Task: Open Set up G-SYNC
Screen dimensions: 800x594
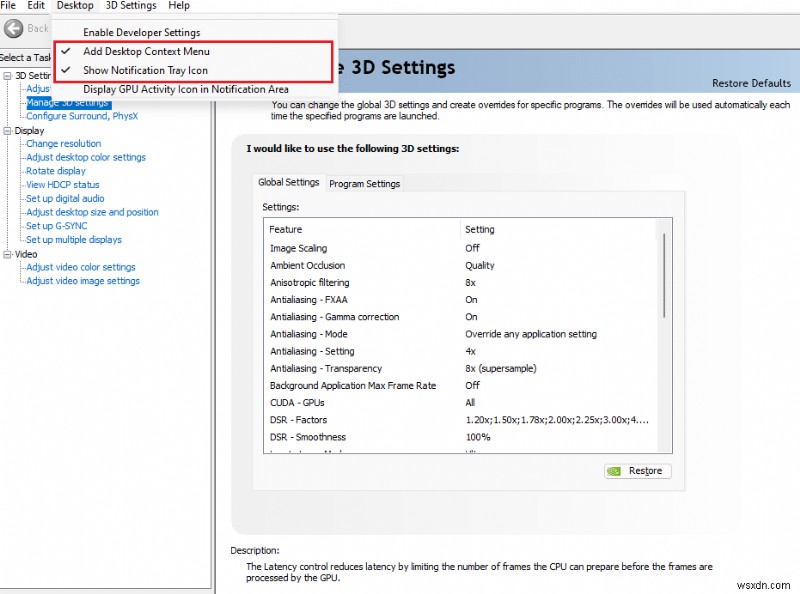Action: click(57, 226)
